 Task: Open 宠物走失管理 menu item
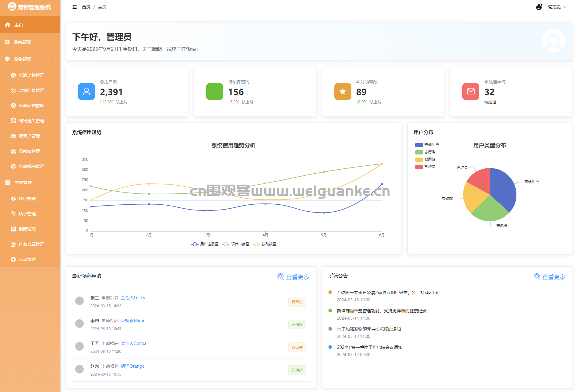30,121
